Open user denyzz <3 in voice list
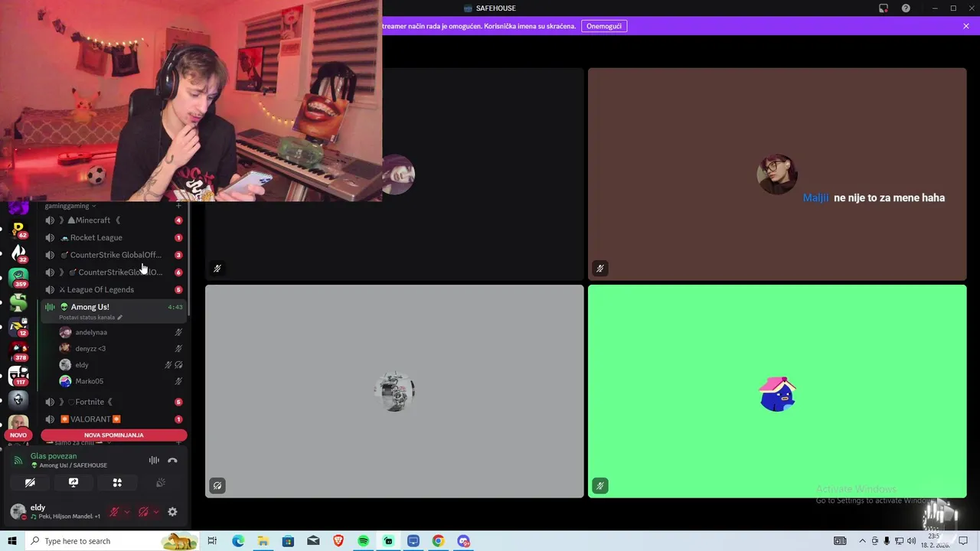 (121, 348)
